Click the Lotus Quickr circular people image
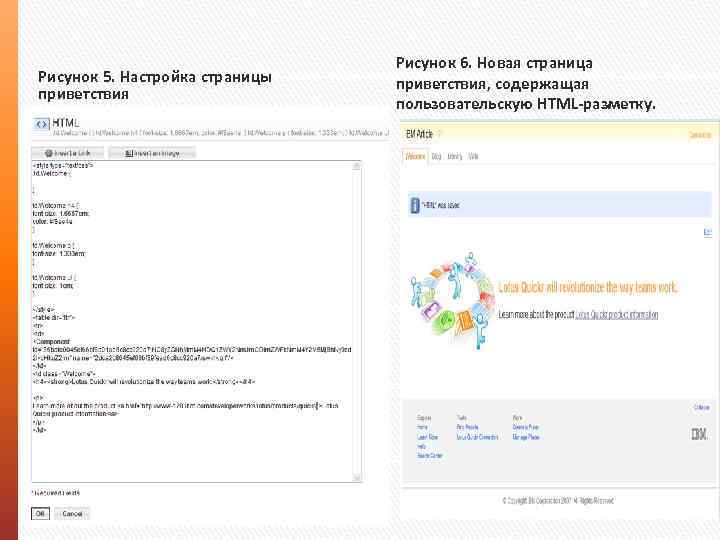Image resolution: width=720 pixels, height=540 pixels. pos(452,301)
